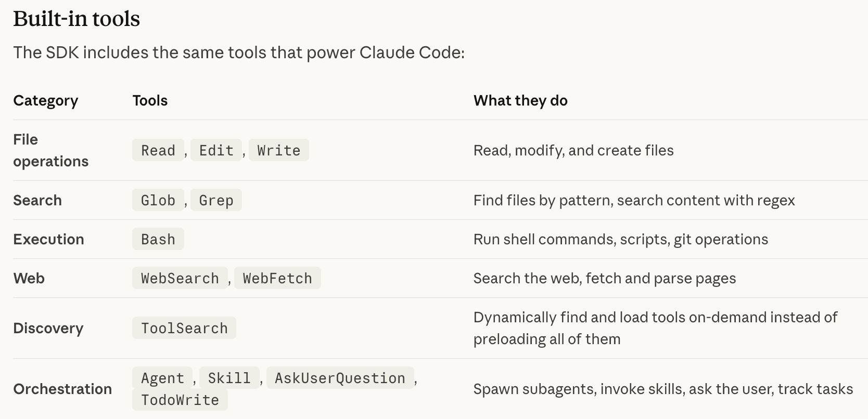Click the Skill tool code tag
This screenshot has height=419, width=868.
click(229, 378)
